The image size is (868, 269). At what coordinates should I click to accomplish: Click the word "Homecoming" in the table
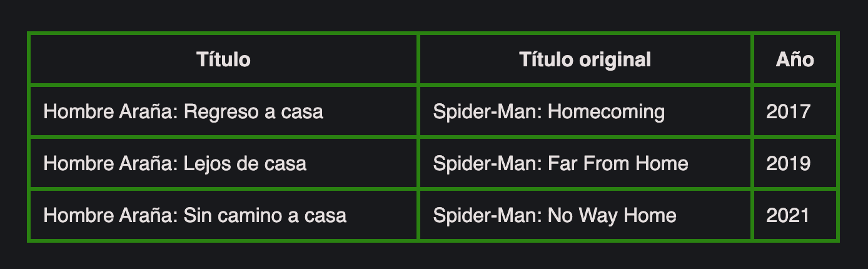[x=606, y=112]
